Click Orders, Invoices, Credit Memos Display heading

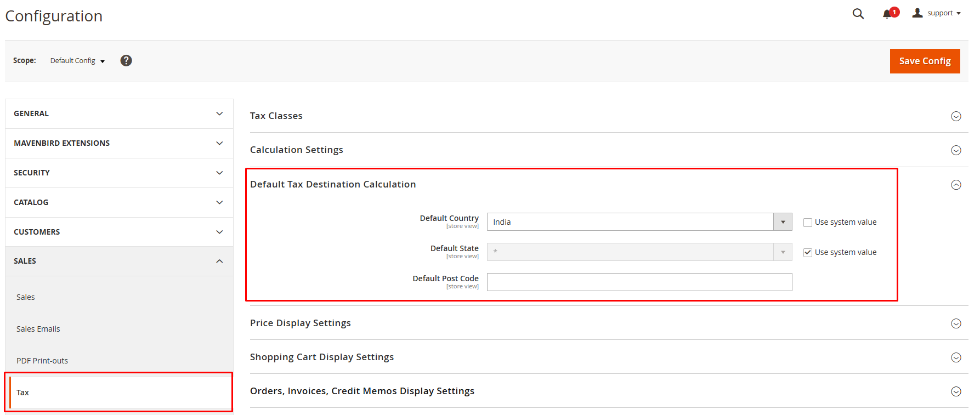(362, 391)
